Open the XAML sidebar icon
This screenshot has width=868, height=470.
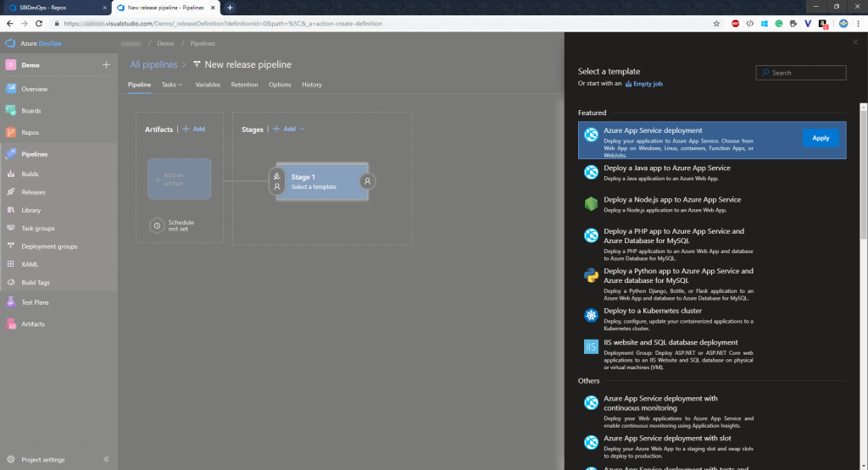click(x=10, y=264)
